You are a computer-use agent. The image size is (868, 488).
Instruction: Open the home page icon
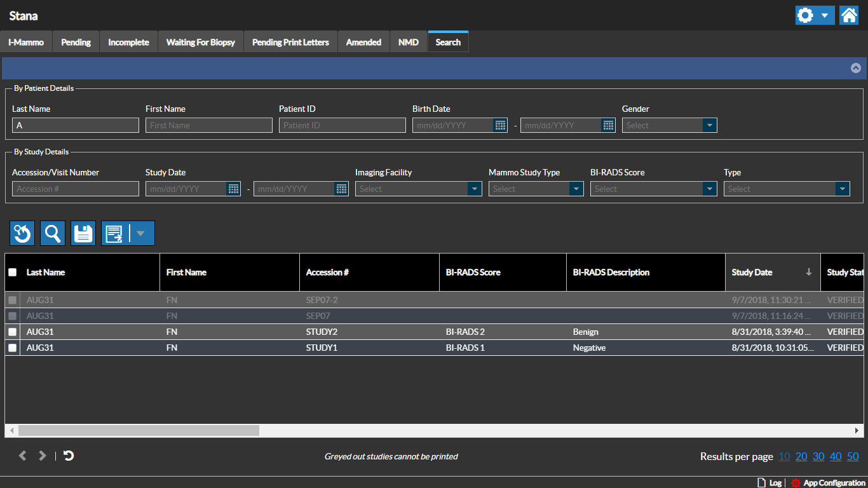click(x=849, y=15)
